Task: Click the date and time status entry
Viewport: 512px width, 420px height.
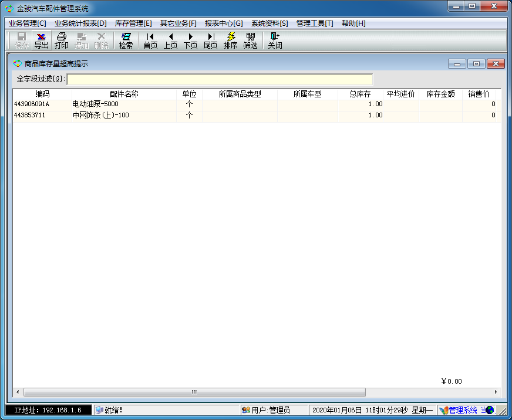Action: tap(373, 410)
